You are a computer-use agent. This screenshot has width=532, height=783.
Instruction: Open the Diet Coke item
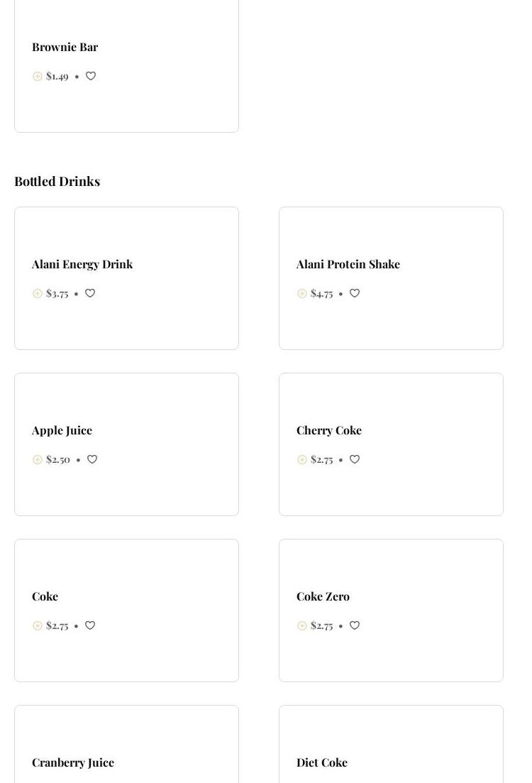tap(322, 762)
